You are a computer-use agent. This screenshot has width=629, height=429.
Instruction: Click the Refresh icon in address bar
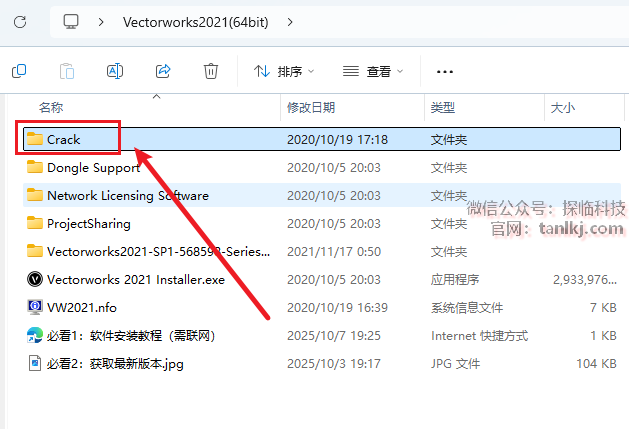pos(20,22)
